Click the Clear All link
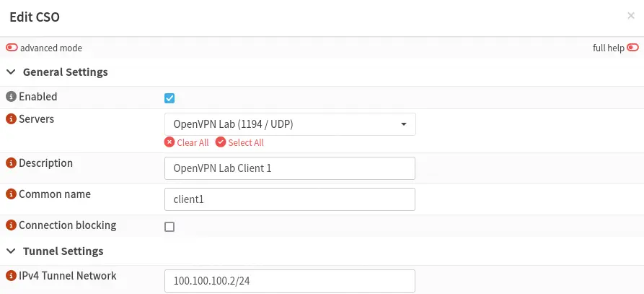Image resolution: width=644 pixels, height=294 pixels. tap(192, 142)
